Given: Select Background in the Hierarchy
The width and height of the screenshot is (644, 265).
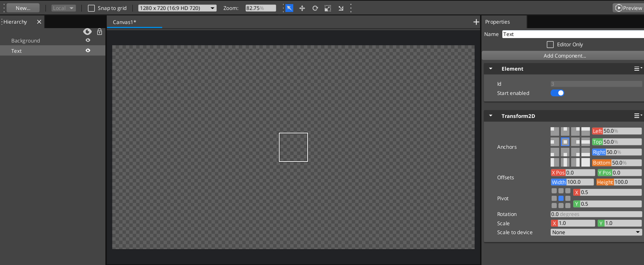Looking at the screenshot, I should pyautogui.click(x=53, y=40).
